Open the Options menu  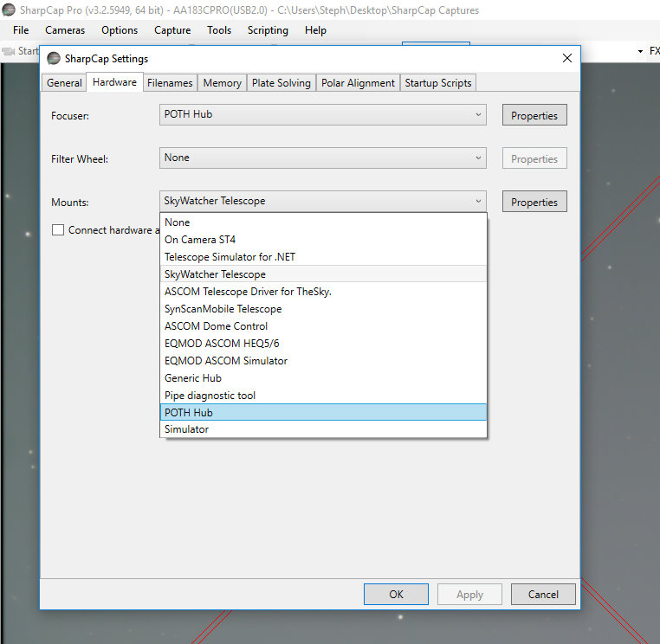120,30
